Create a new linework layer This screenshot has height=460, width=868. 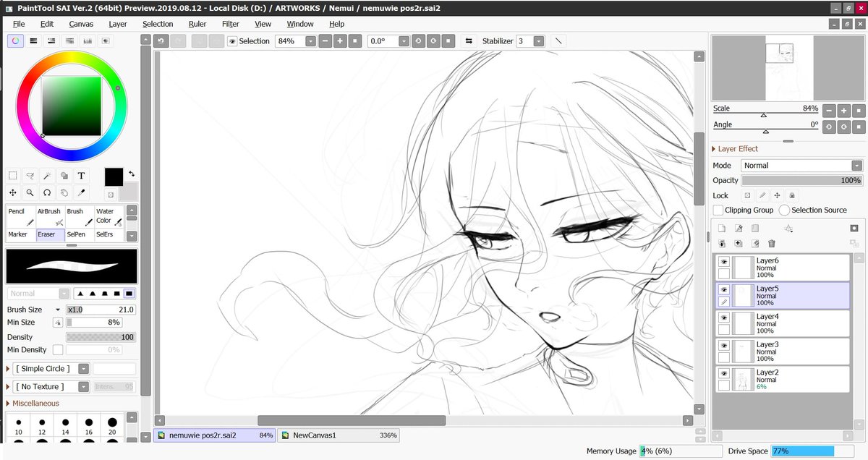739,228
